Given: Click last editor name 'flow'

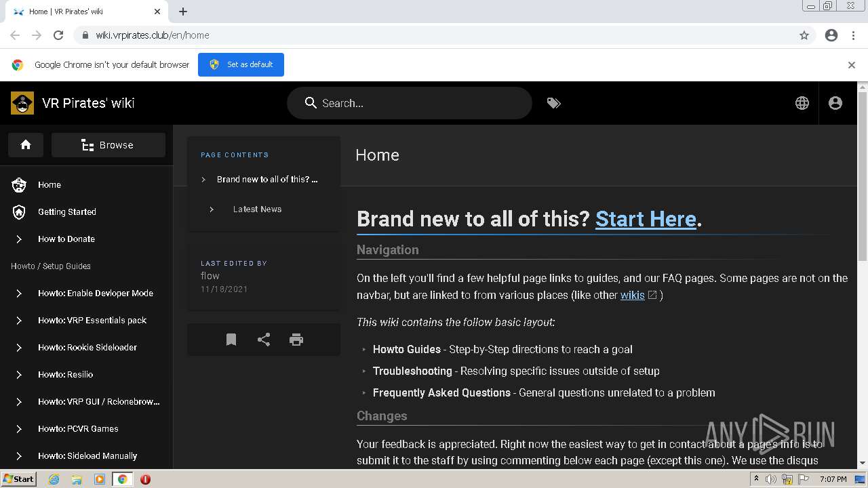Looking at the screenshot, I should coord(210,276).
